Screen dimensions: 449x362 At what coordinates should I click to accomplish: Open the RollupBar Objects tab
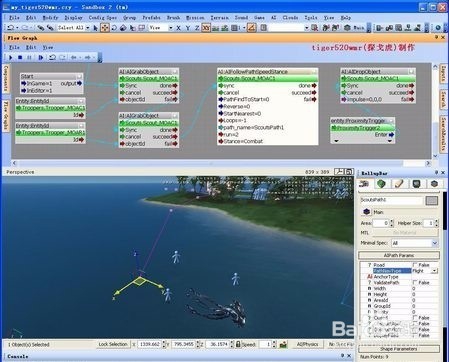click(x=364, y=184)
